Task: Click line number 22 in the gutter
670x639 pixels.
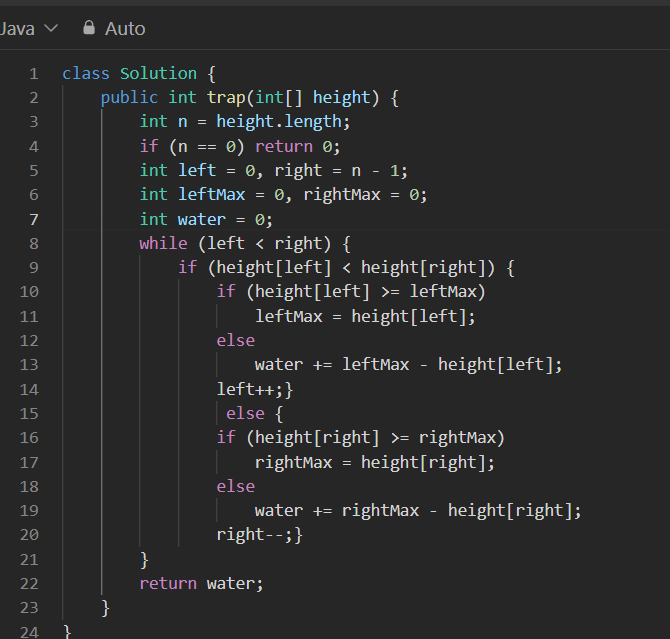Action: point(29,584)
